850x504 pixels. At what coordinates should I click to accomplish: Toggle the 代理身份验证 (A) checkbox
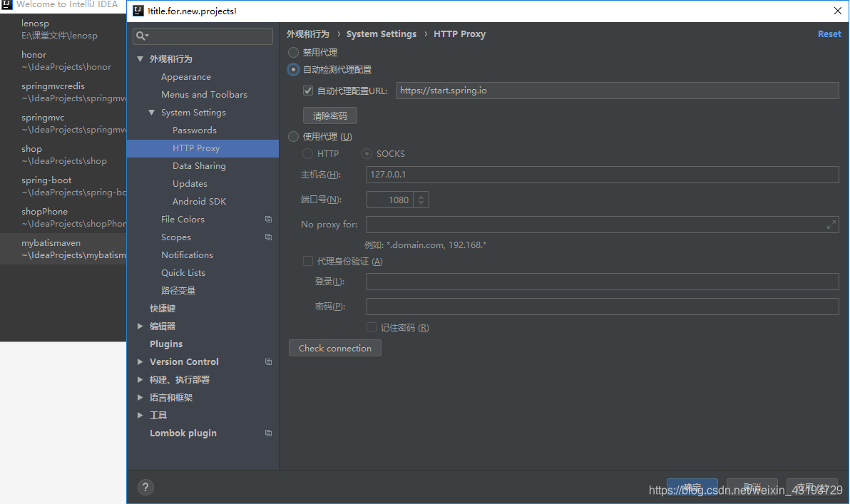click(x=308, y=261)
